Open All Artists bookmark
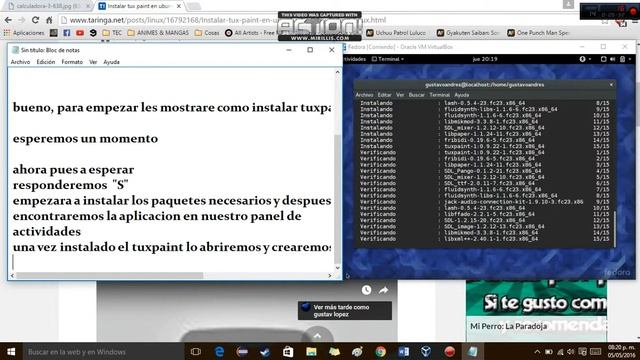Screen dimensions: 640x360 pos(250,33)
